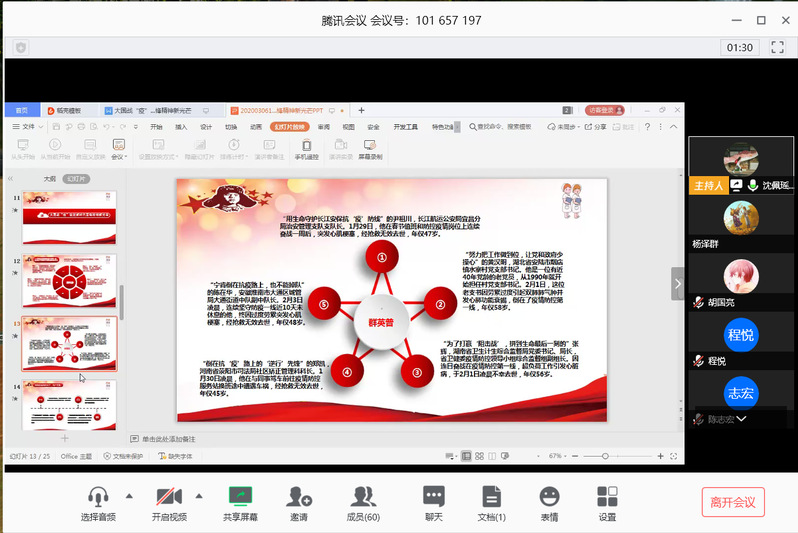Click the 01:30 meeting timer
The height and width of the screenshot is (533, 798).
click(x=740, y=47)
